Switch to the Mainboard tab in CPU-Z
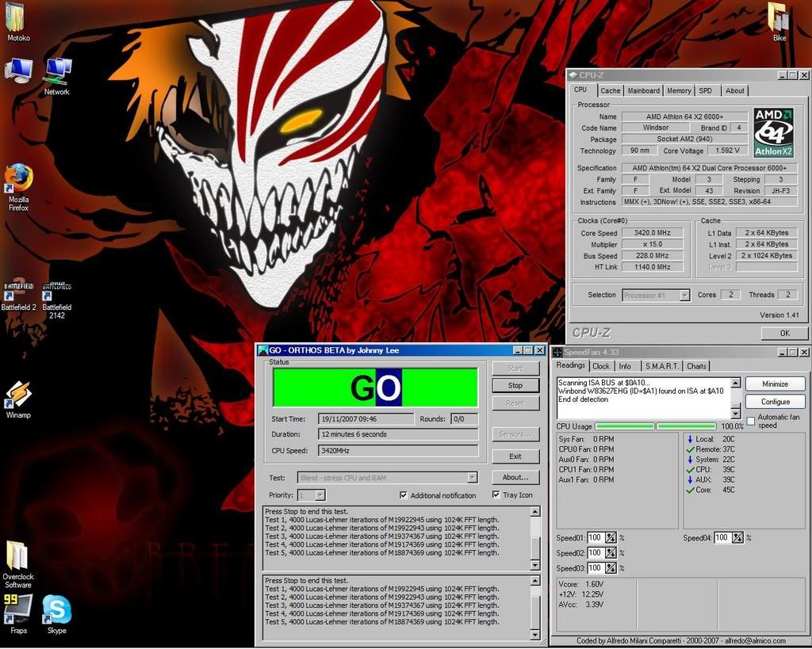The width and height of the screenshot is (812, 649). point(644,90)
